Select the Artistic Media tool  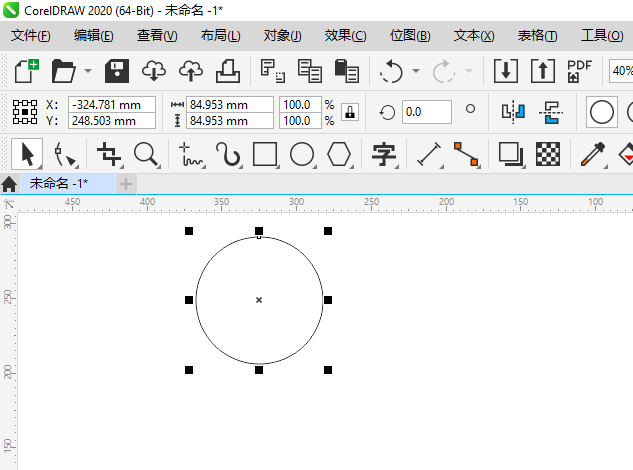pos(228,154)
